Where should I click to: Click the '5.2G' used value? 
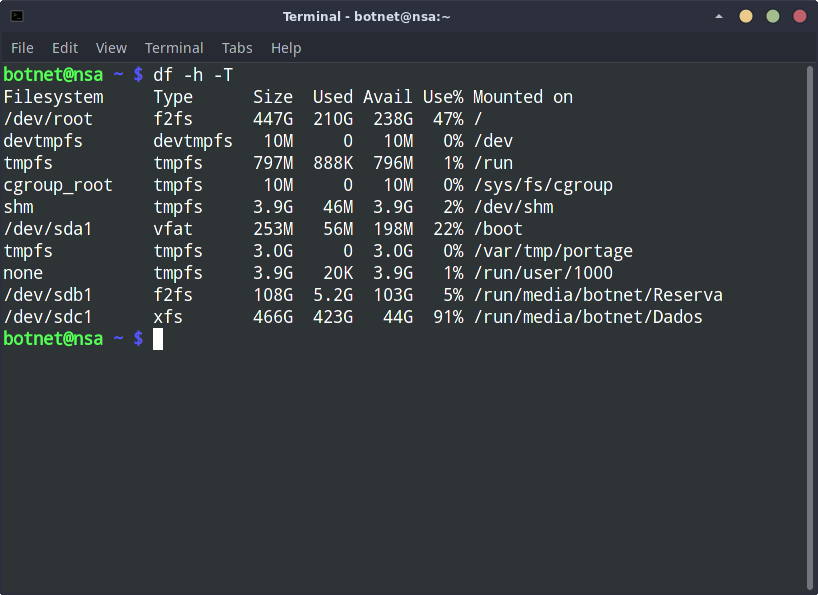click(x=333, y=295)
